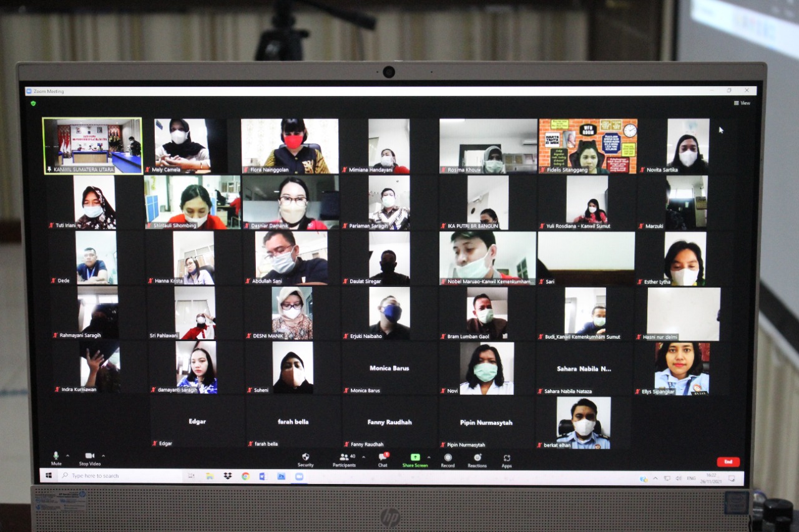Open the Participants panel
The image size is (799, 532).
pos(344,458)
